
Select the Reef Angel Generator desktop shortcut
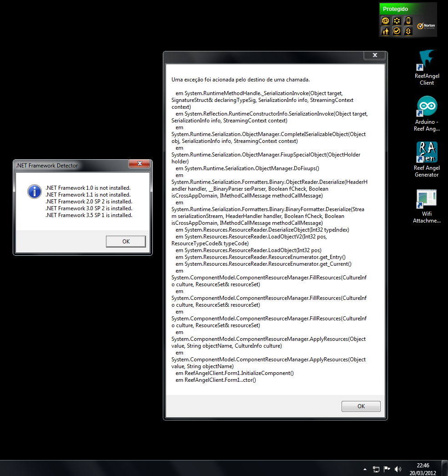tap(427, 160)
